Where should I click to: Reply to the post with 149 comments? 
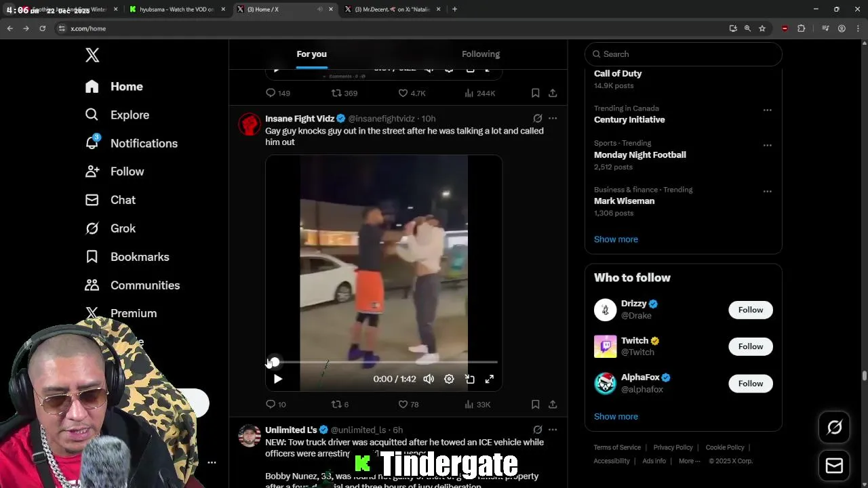pos(277,93)
